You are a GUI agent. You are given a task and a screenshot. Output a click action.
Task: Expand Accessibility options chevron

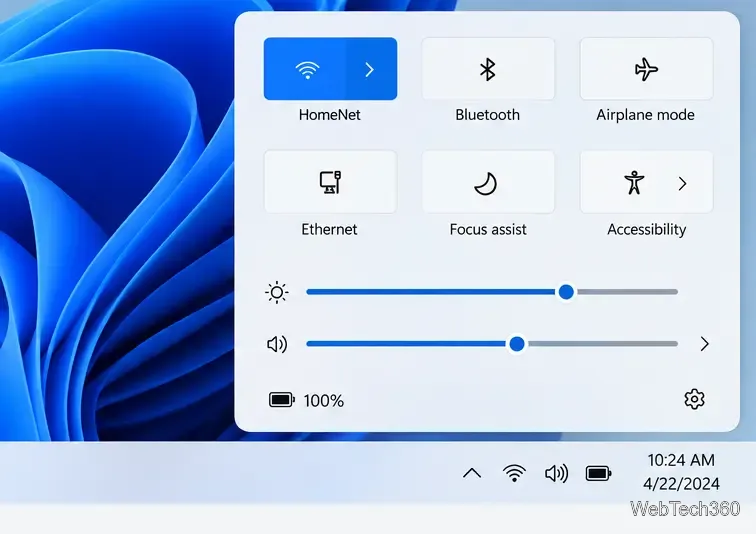(682, 183)
